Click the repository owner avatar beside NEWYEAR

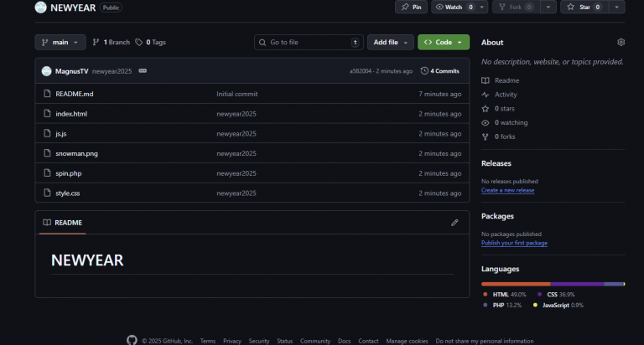pos(40,7)
